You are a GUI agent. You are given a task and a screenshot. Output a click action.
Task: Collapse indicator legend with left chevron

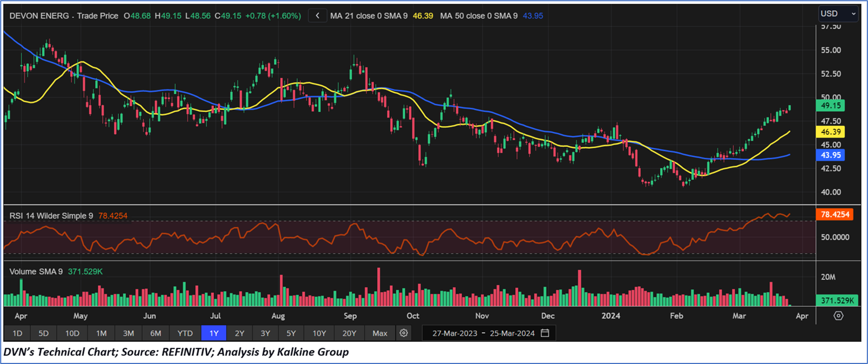pos(317,16)
